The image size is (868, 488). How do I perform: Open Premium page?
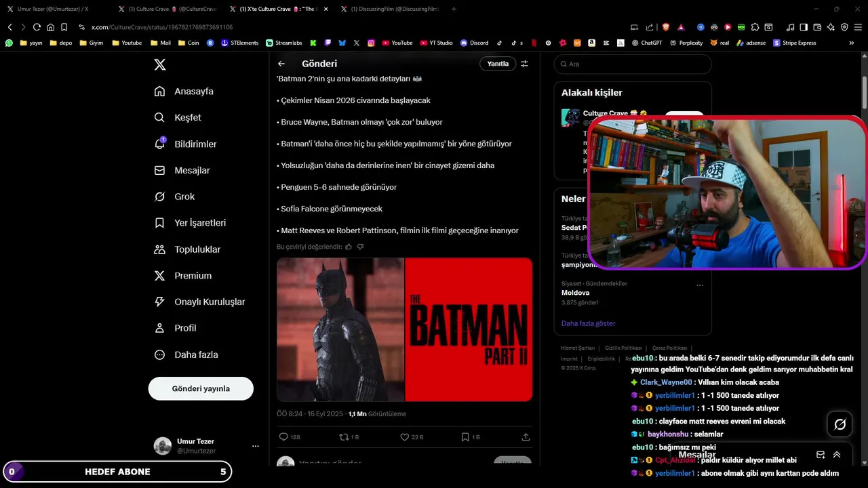point(183,276)
